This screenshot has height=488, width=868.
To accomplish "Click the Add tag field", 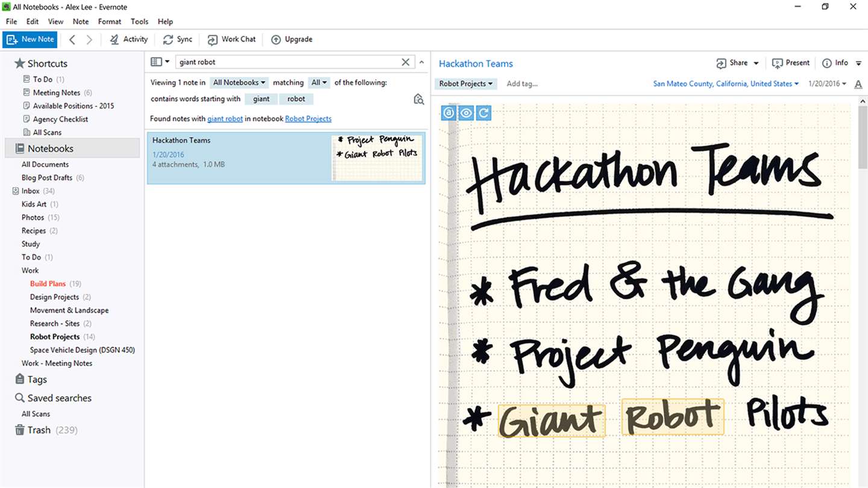I will click(522, 84).
